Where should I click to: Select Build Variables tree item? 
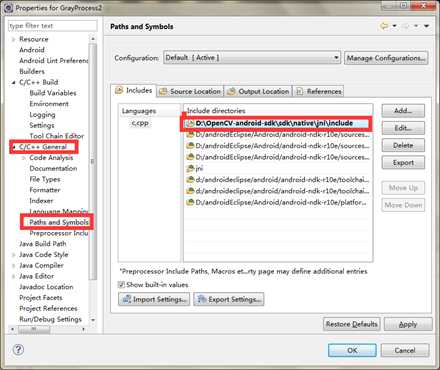pos(53,93)
